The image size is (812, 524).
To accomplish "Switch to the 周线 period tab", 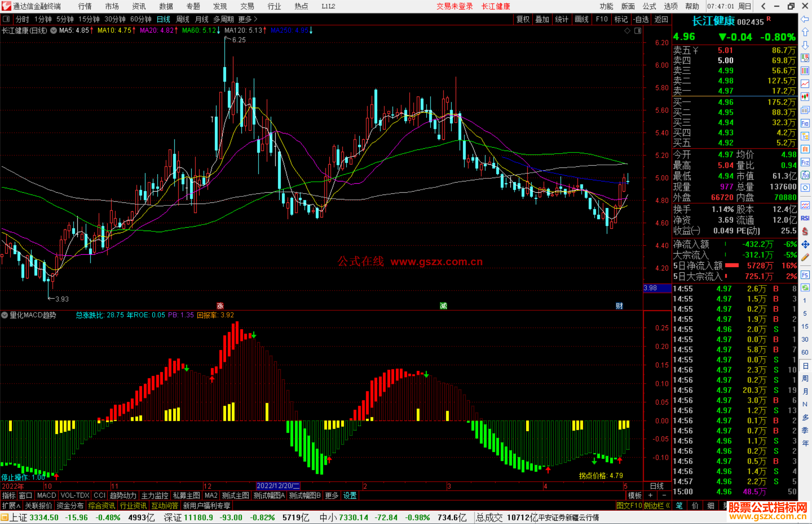I will 183,19.
